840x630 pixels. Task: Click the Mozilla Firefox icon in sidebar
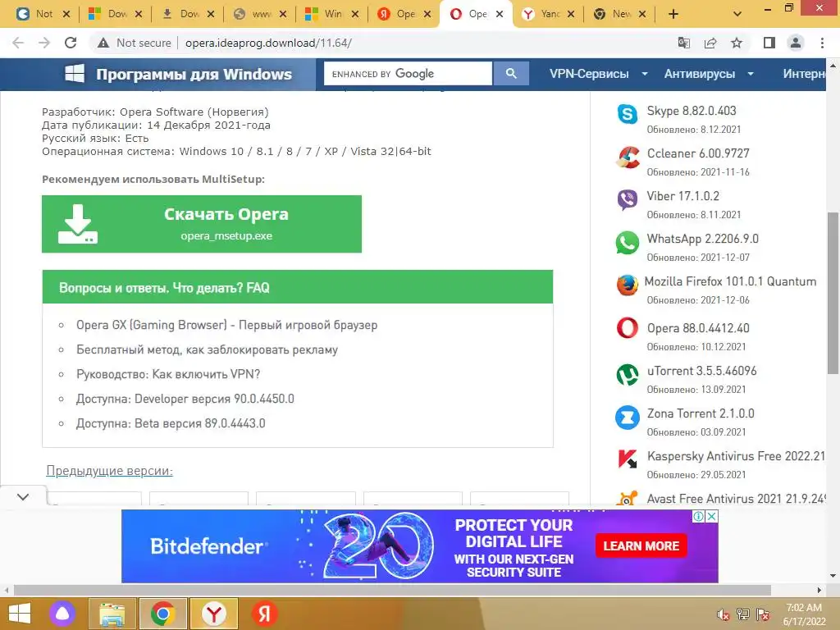[628, 285]
